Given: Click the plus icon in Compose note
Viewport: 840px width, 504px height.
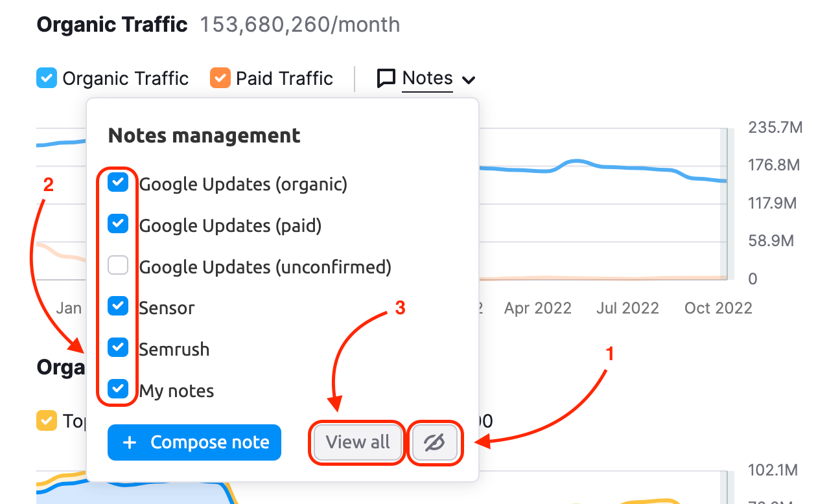Looking at the screenshot, I should tap(130, 442).
